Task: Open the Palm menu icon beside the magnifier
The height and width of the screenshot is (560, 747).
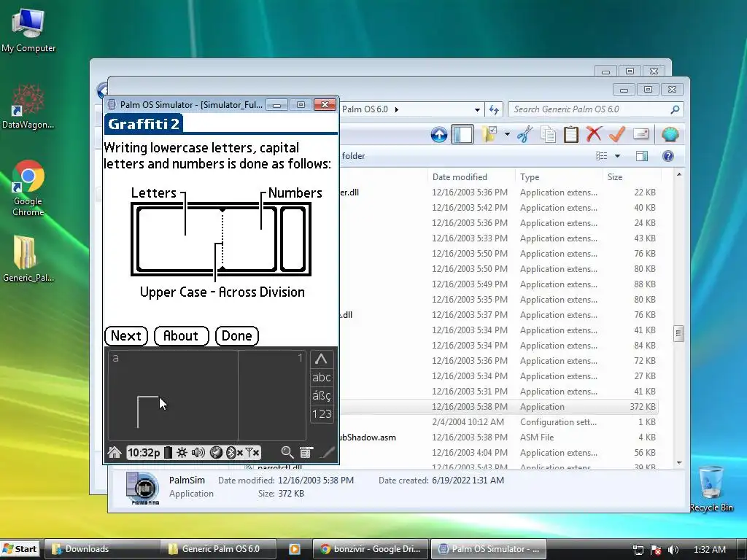Action: point(306,452)
